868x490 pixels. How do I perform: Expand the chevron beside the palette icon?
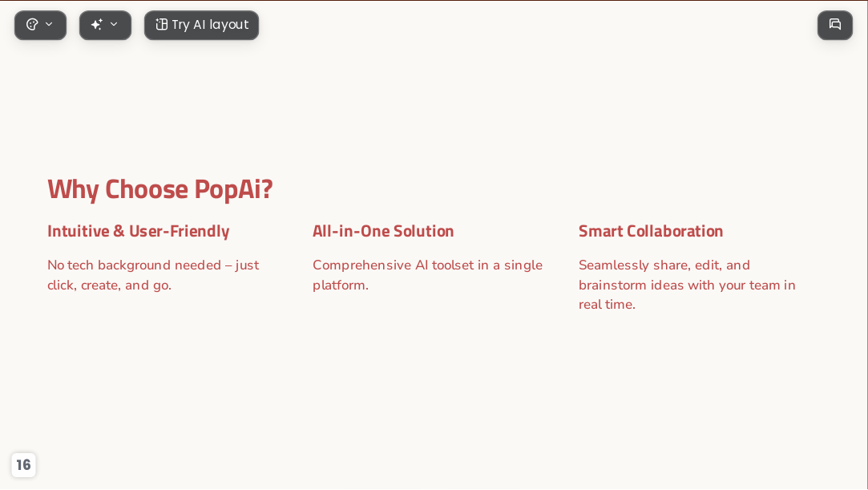[49, 24]
